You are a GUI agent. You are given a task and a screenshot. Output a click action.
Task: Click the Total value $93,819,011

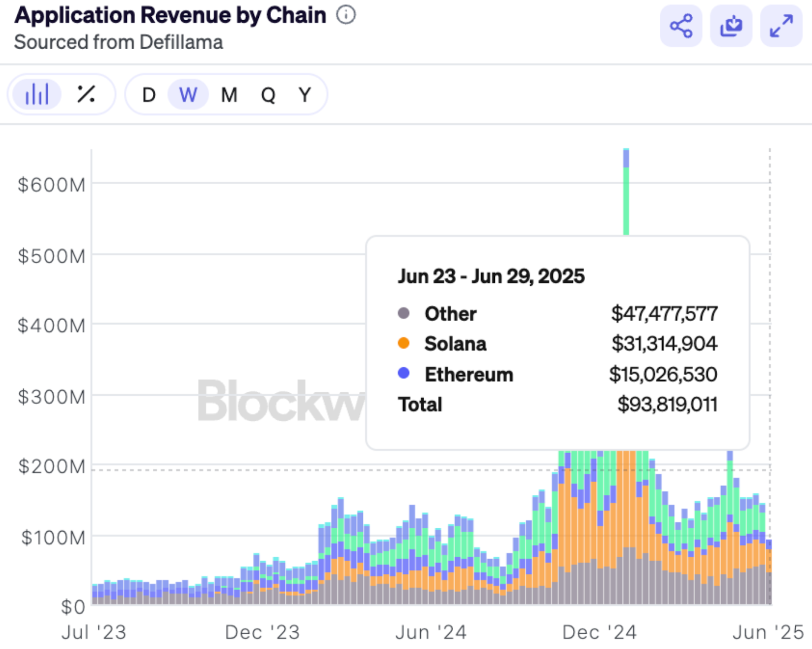click(x=667, y=404)
